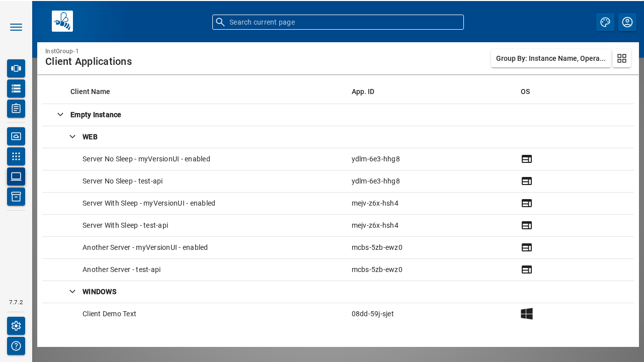The width and height of the screenshot is (644, 362).
Task: Click the bee logo in the top bar
Action: (62, 21)
